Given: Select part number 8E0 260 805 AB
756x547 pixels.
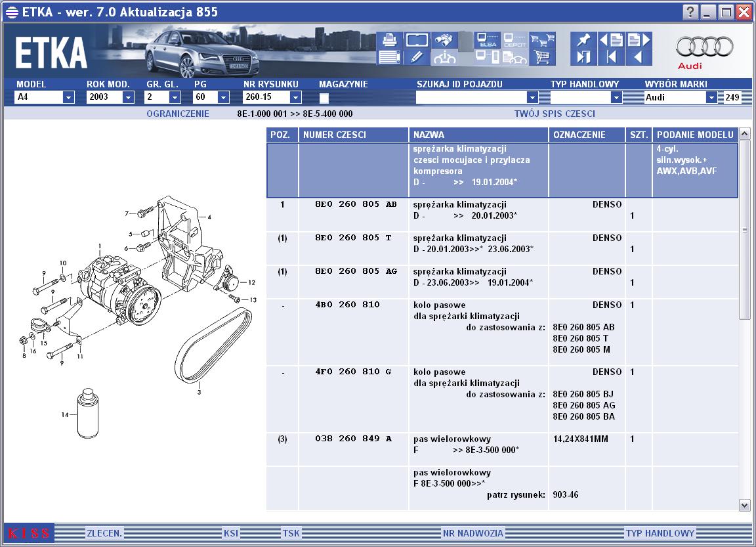Looking at the screenshot, I should [x=355, y=204].
